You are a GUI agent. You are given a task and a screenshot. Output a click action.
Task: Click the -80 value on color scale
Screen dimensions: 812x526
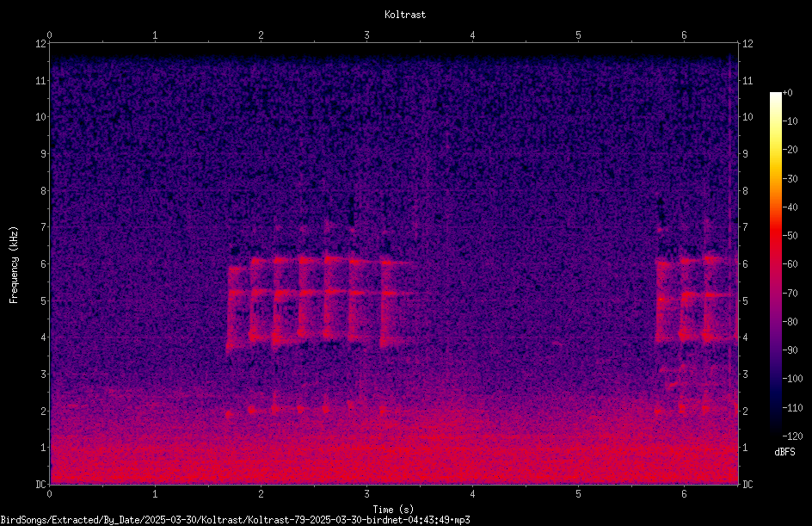pyautogui.click(x=790, y=322)
